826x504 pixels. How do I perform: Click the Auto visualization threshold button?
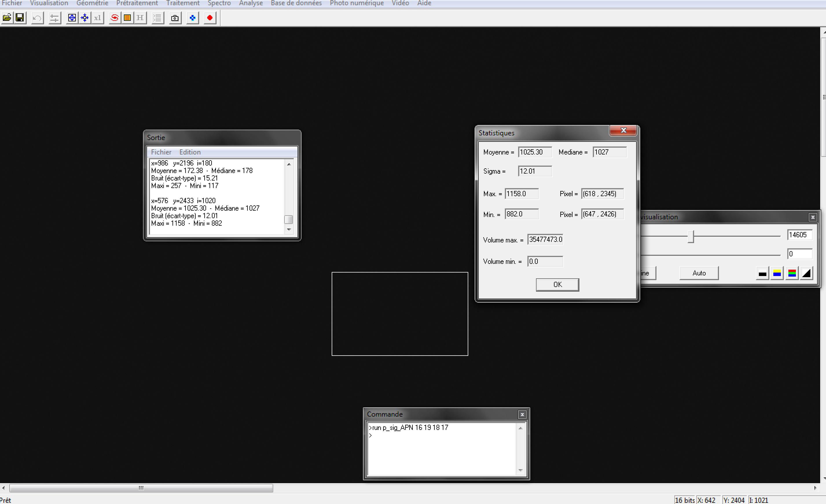click(699, 273)
